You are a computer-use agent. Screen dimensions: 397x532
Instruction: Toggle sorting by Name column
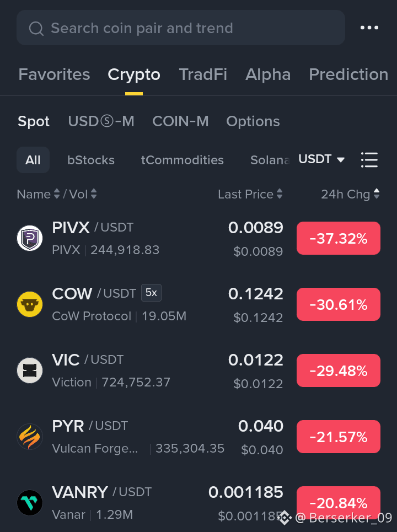click(x=39, y=194)
